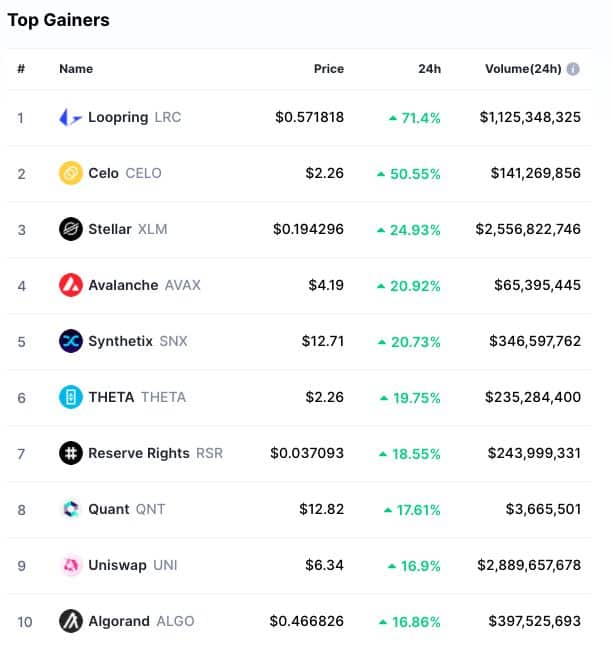Screen dimensions: 612x646
Task: Click the Synthetix coin logo icon
Action: [x=71, y=341]
